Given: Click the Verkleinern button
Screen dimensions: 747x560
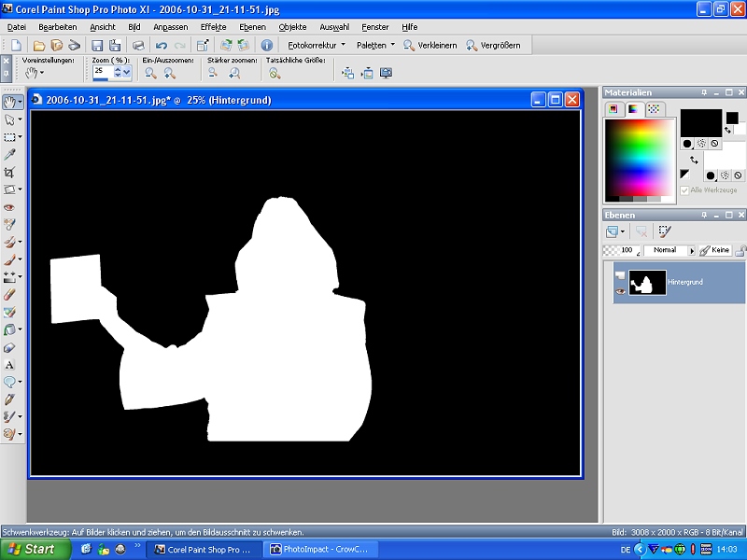Looking at the screenshot, I should click(x=430, y=45).
